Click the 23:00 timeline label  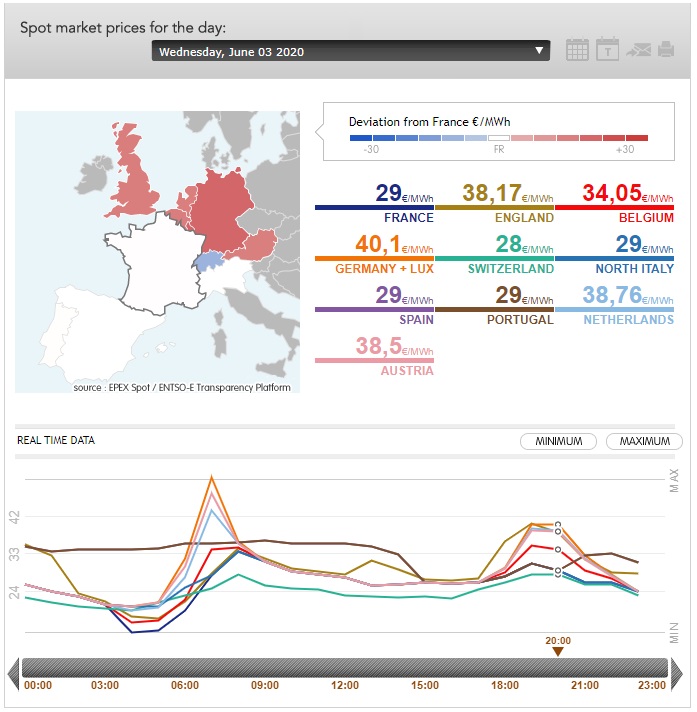pyautogui.click(x=652, y=685)
